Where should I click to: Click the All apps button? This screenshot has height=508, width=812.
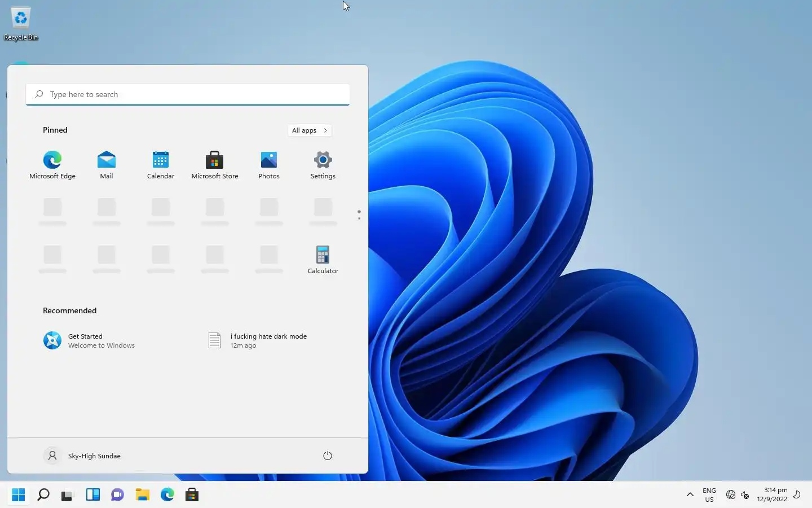(x=310, y=130)
